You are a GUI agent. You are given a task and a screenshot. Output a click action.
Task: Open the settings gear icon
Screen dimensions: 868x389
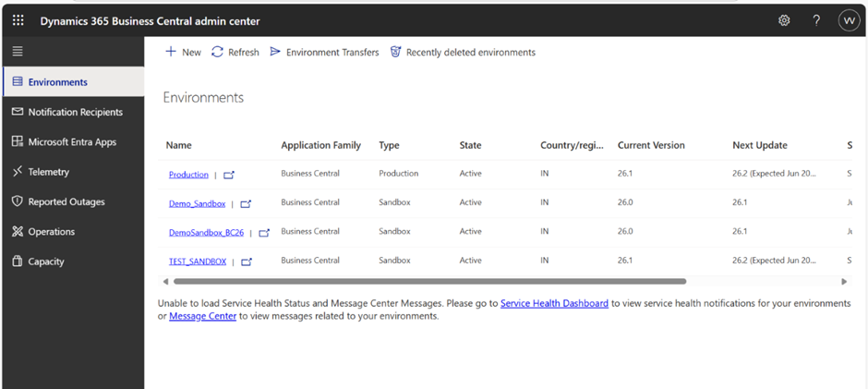(784, 20)
